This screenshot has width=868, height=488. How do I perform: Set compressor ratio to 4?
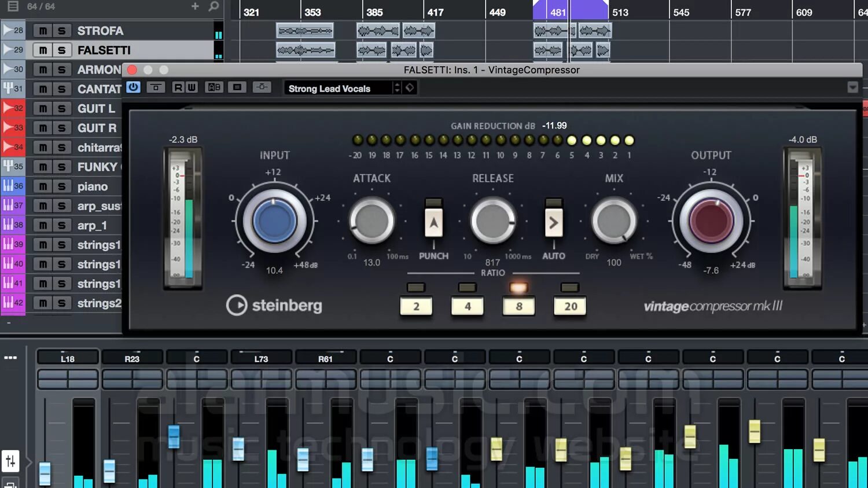468,306
